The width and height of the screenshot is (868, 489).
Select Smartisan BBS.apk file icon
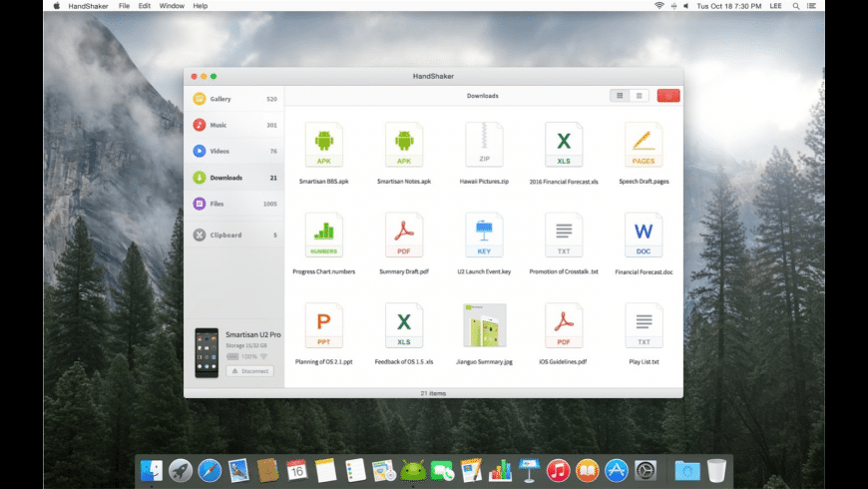[x=324, y=145]
